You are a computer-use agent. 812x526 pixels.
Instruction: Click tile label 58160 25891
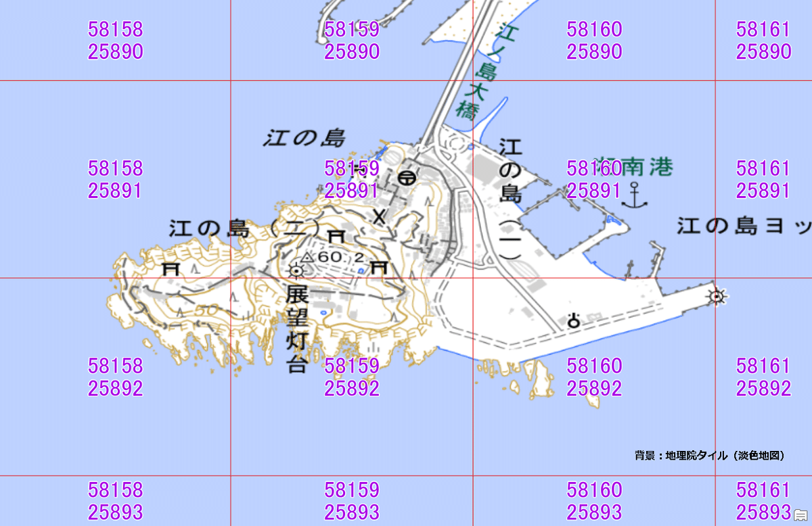point(594,179)
